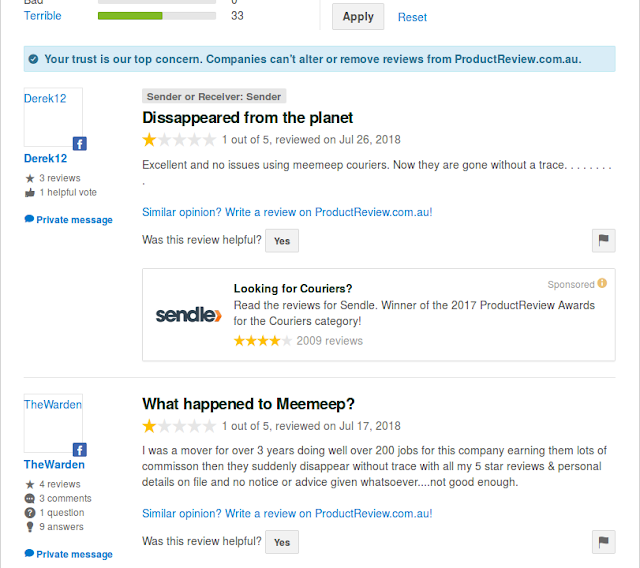
Task: Click TheWarden's 4 reviews stat
Action: coord(60,484)
